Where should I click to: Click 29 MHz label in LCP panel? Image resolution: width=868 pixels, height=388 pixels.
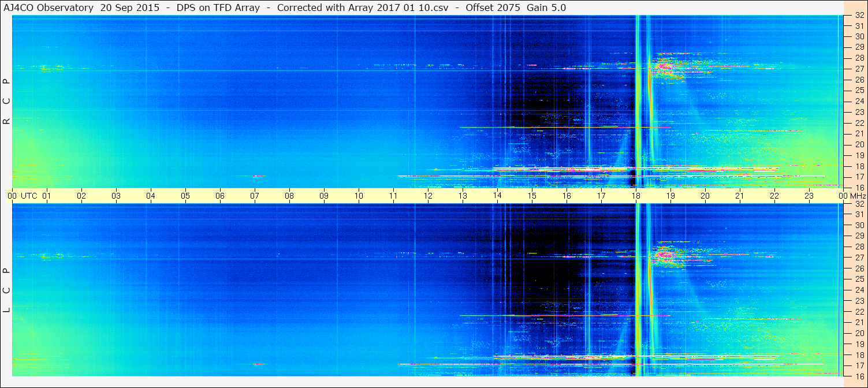(x=859, y=236)
